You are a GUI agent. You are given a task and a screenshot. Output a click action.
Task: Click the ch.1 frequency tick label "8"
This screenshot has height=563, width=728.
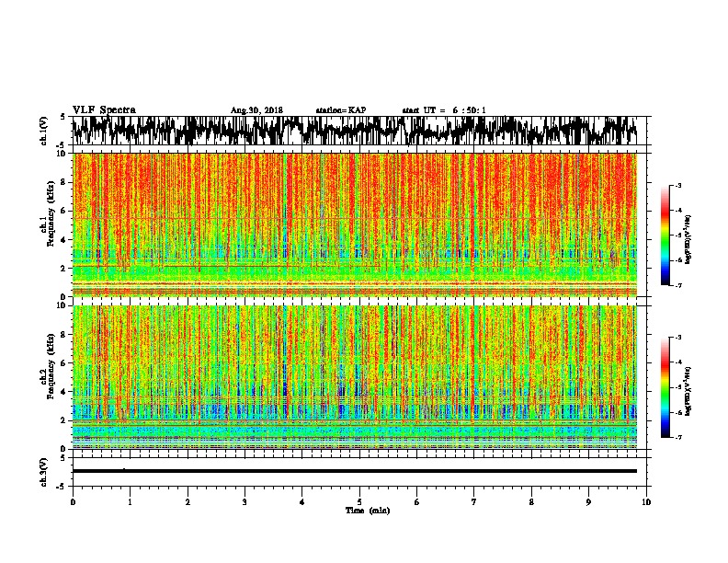coord(63,182)
